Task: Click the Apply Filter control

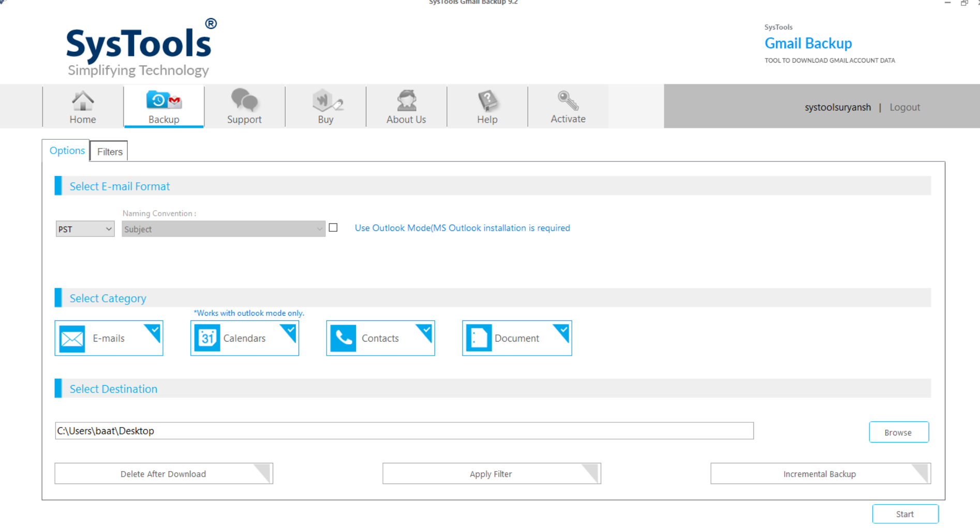Action: (491, 473)
